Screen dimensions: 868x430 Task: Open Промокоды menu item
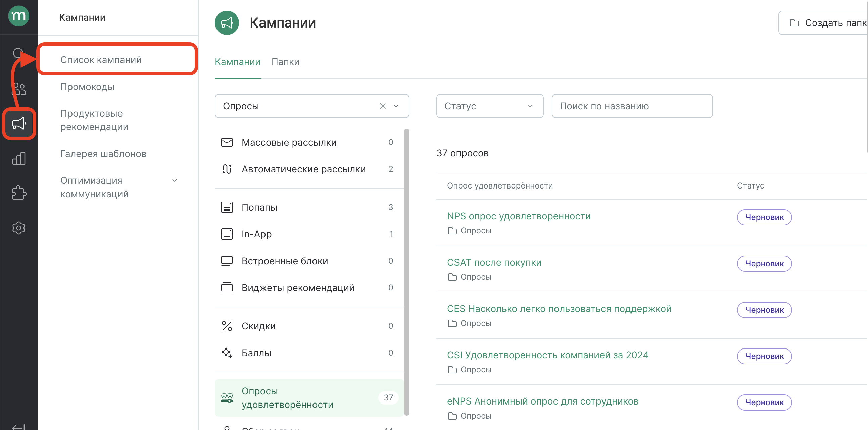pyautogui.click(x=87, y=87)
